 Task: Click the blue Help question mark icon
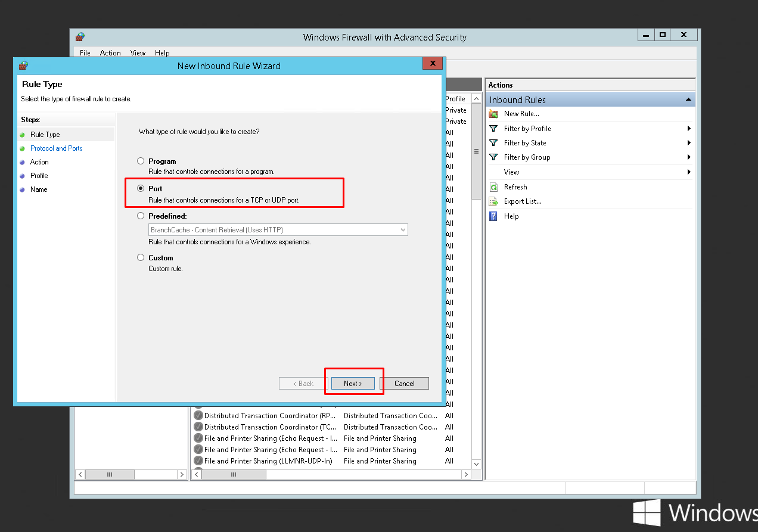coord(493,216)
